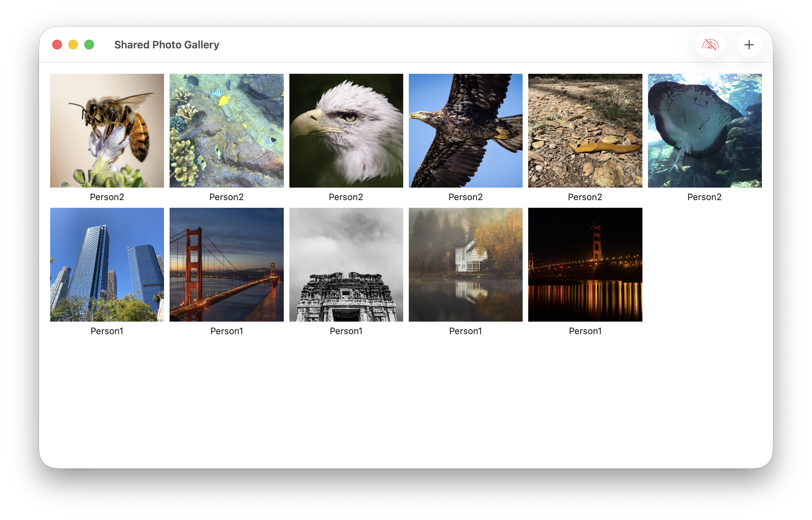Click the plus button to add photo
Viewport: 812px width, 520px height.
pos(749,45)
